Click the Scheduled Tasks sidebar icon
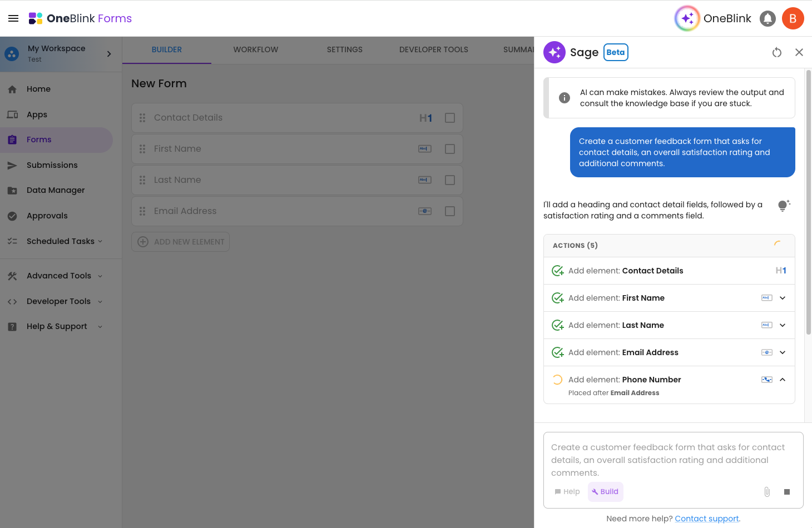Viewport: 812px width, 528px height. pos(12,241)
